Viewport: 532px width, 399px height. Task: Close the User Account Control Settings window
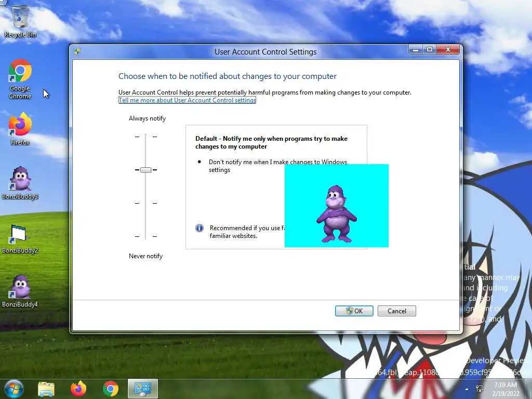[448, 49]
